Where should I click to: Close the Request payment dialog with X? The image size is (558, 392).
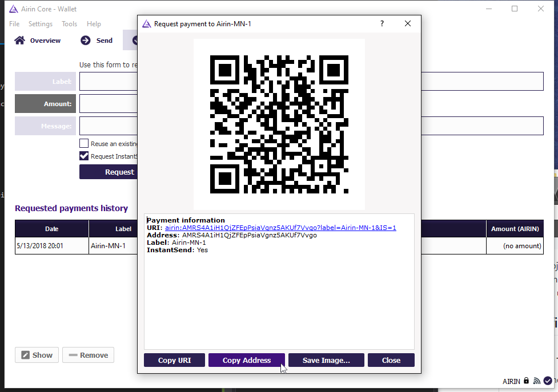point(408,23)
